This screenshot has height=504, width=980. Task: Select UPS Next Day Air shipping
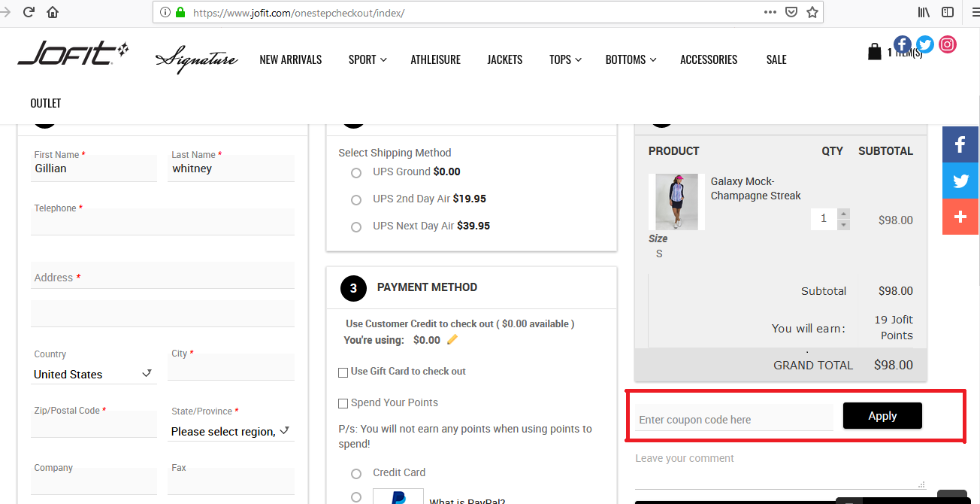[356, 226]
